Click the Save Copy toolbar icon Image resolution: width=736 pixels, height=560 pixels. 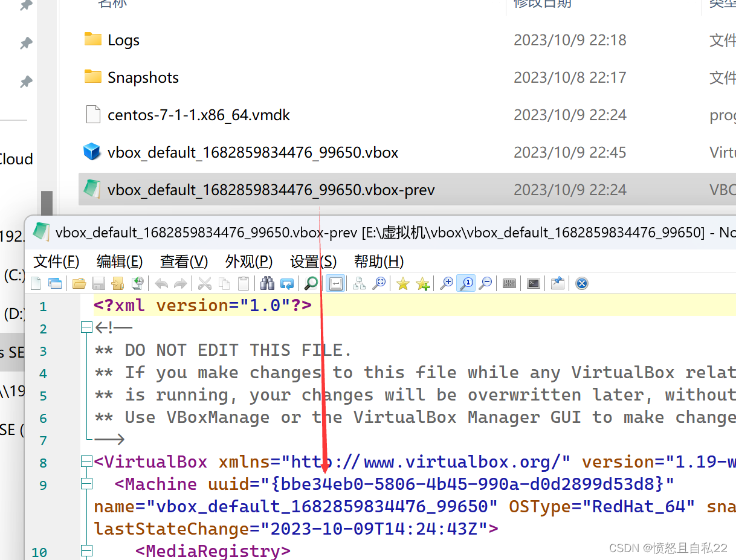138,283
